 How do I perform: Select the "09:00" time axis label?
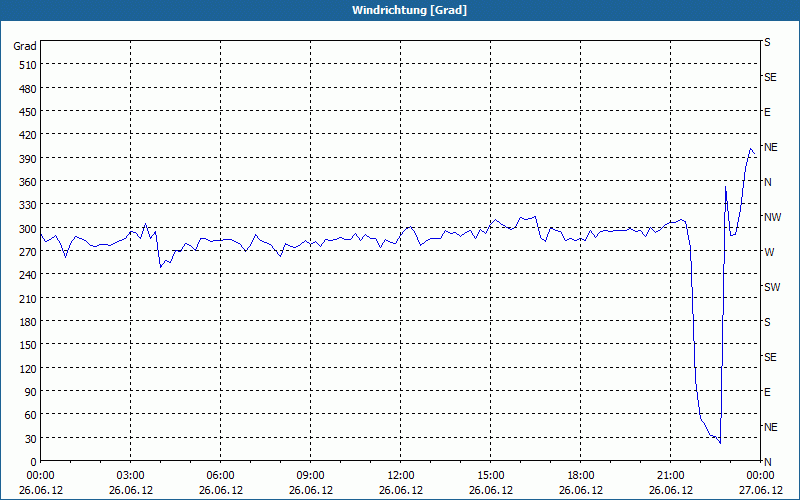point(310,476)
